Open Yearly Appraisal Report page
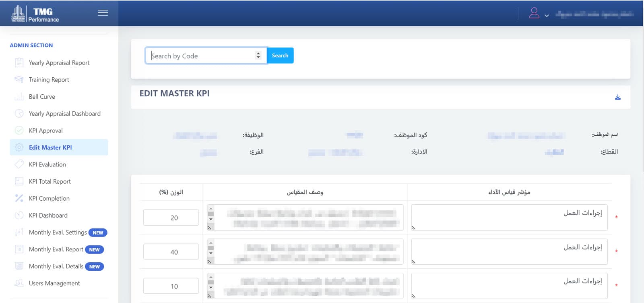 59,62
